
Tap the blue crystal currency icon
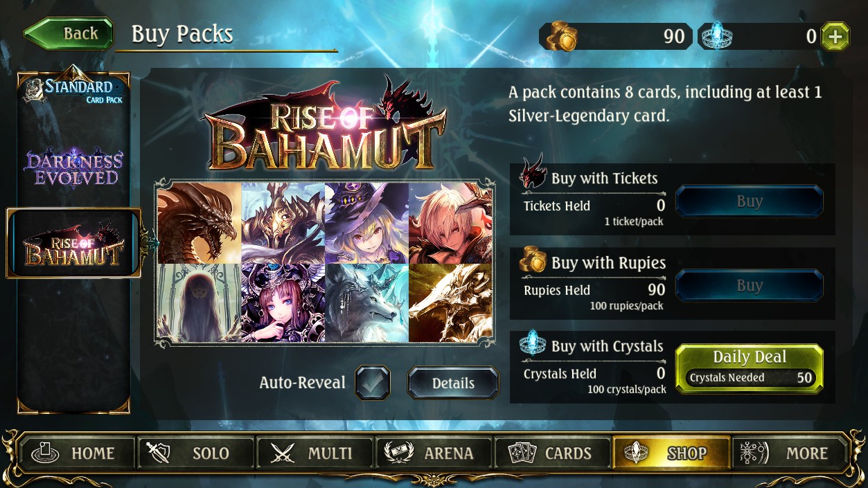coord(716,36)
